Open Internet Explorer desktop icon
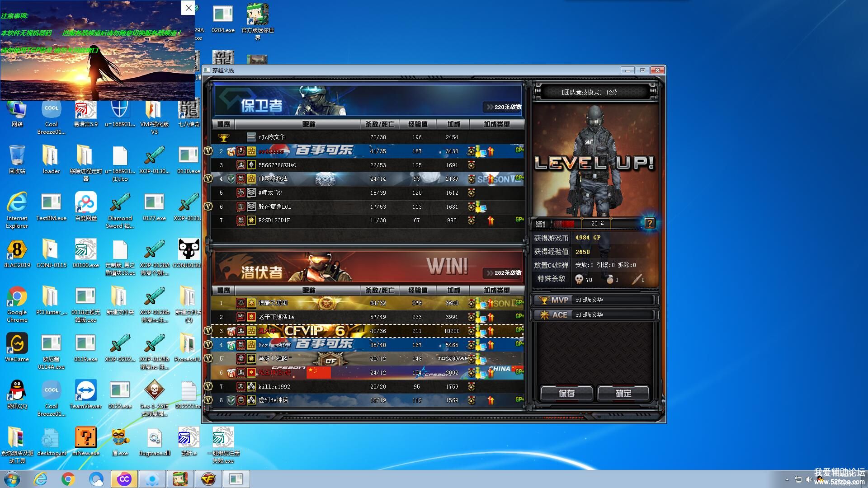 17,210
